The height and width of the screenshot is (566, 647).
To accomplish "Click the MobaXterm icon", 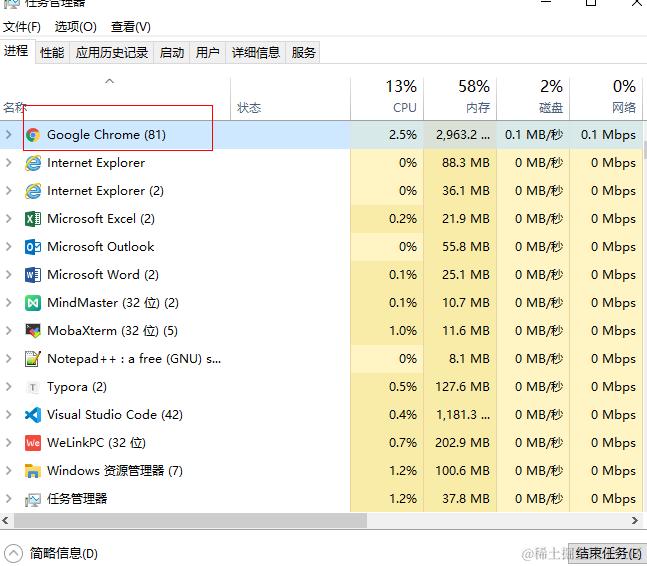I will click(33, 331).
